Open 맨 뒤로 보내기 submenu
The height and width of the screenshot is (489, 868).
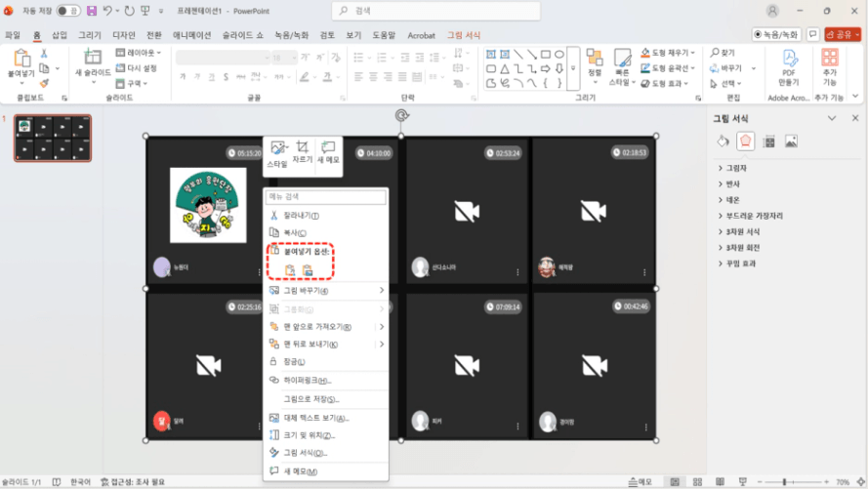[325, 345]
